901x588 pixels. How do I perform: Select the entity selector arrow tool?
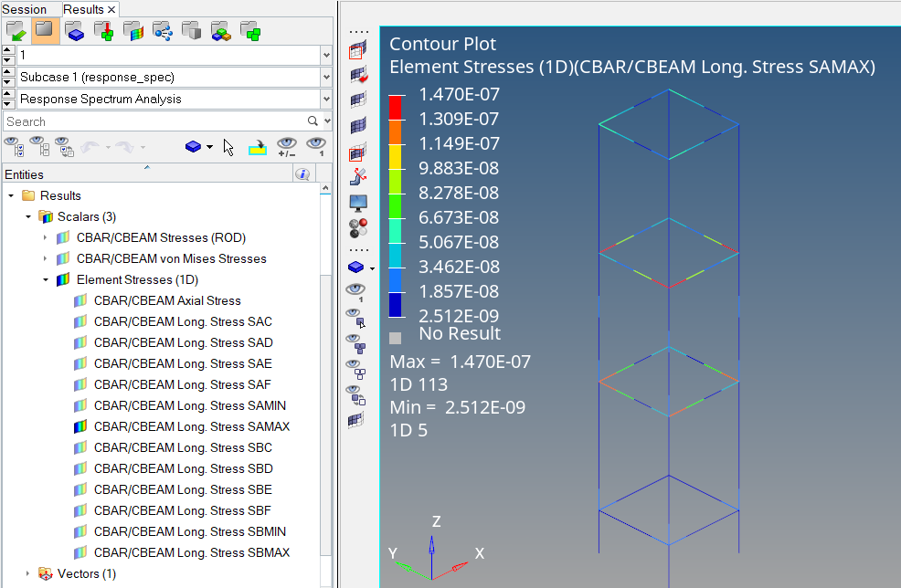[x=228, y=146]
